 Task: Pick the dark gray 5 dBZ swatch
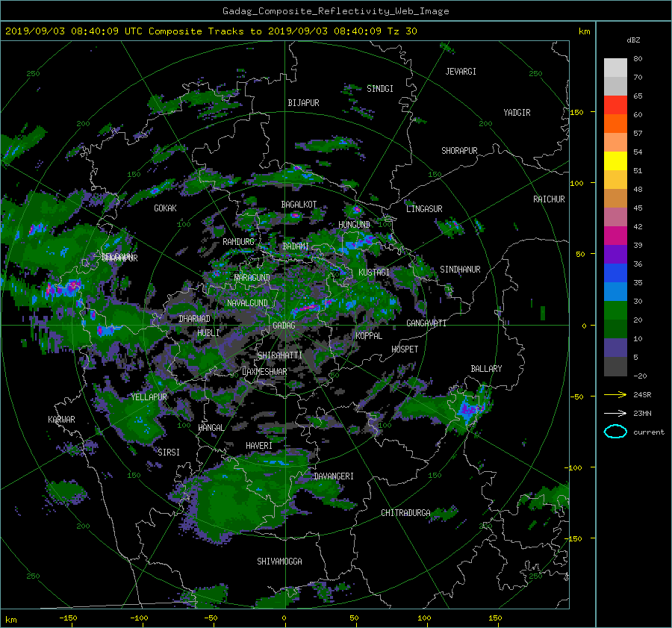[615, 366]
